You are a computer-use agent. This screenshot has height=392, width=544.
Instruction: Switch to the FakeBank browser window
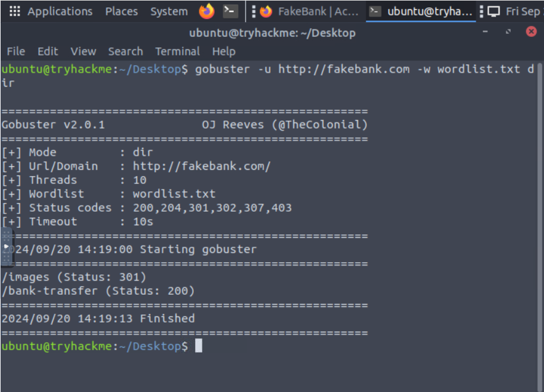(x=310, y=12)
